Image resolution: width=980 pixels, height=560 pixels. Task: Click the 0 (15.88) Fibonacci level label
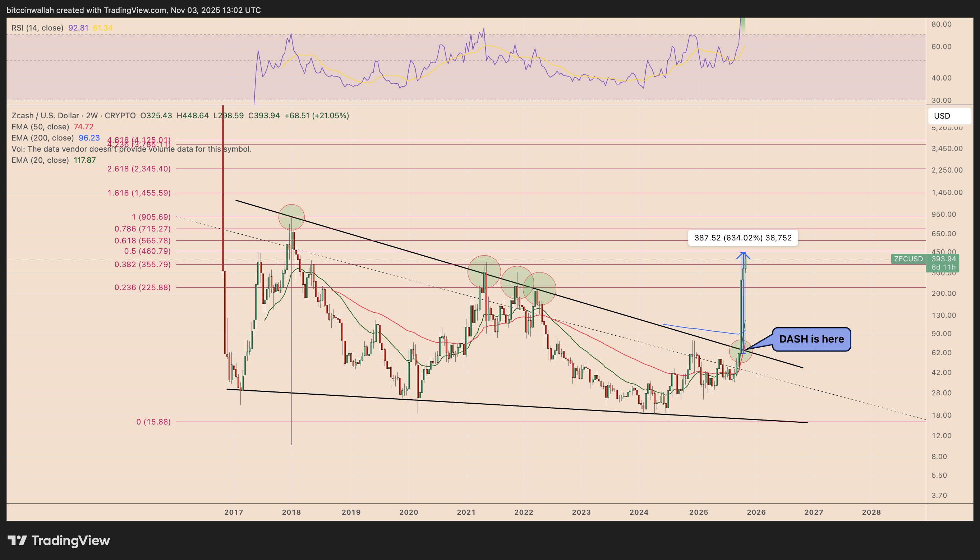153,422
